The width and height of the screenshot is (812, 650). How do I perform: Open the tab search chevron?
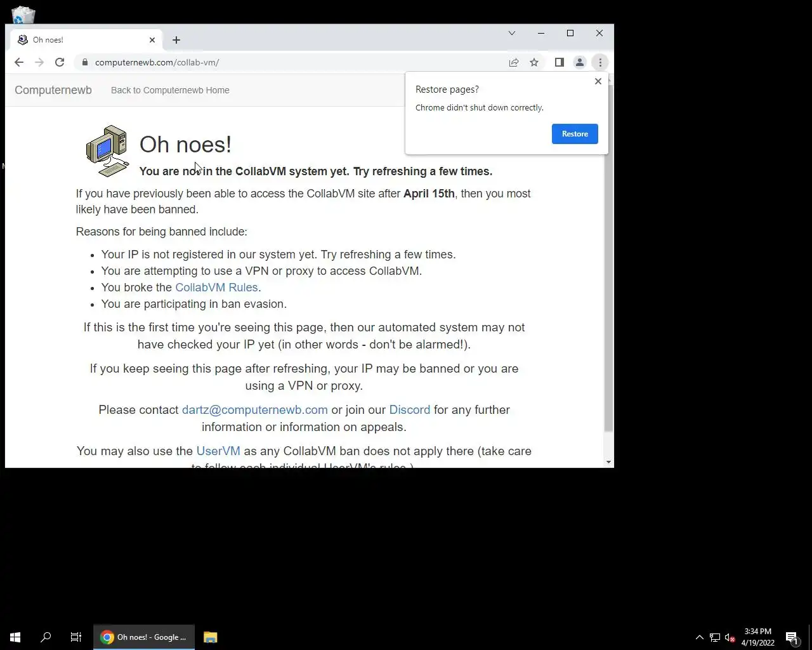[x=512, y=33]
